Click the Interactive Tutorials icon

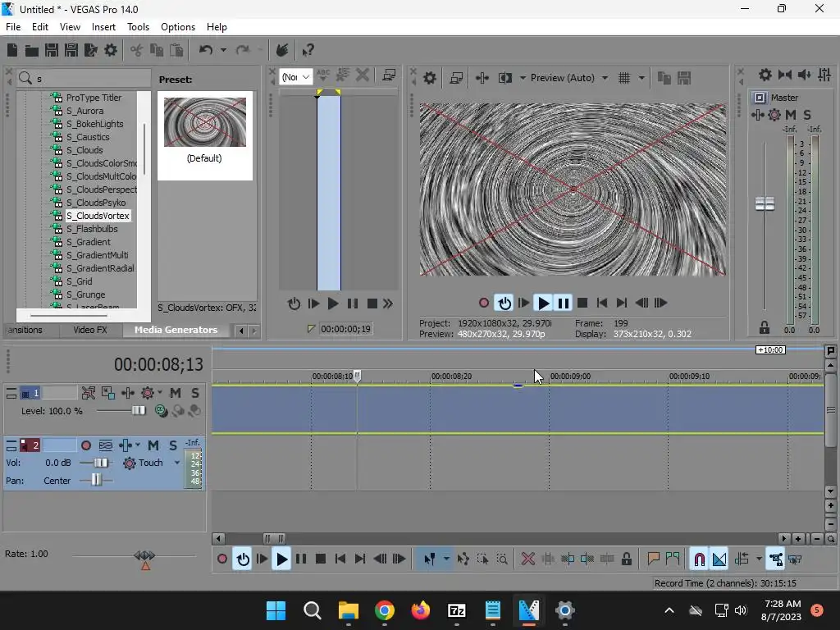click(x=282, y=50)
